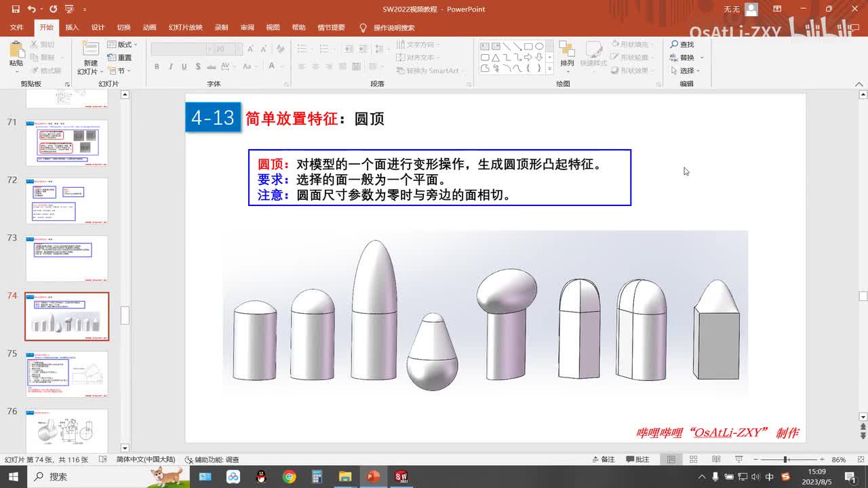Viewport: 868px width, 488px height.
Task: Open PowerPoint from the taskbar
Action: (x=372, y=476)
